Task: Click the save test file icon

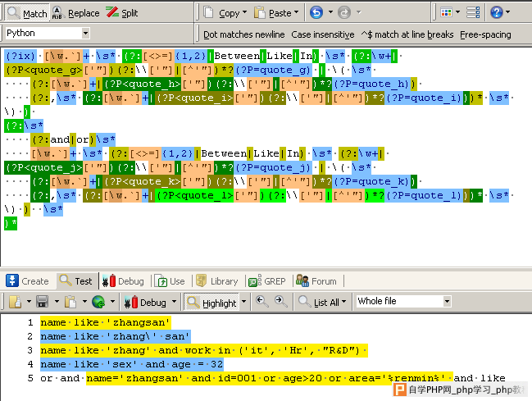Action: 43,302
